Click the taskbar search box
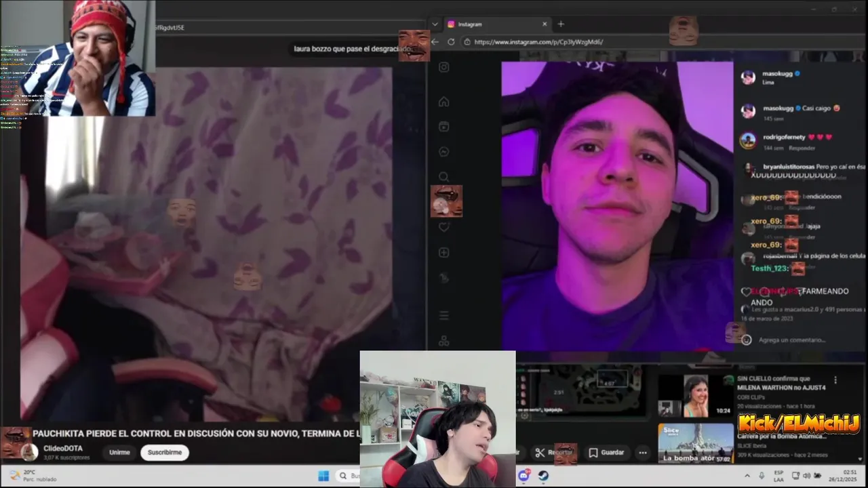 point(349,476)
